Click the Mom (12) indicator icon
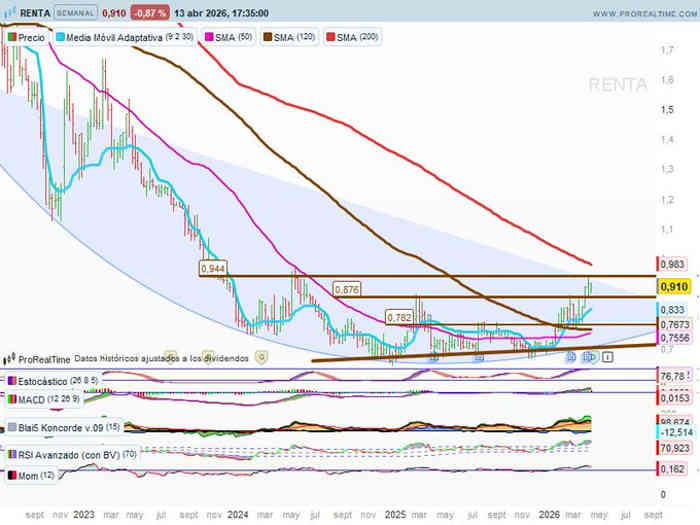The height and width of the screenshot is (525, 700). (11, 475)
